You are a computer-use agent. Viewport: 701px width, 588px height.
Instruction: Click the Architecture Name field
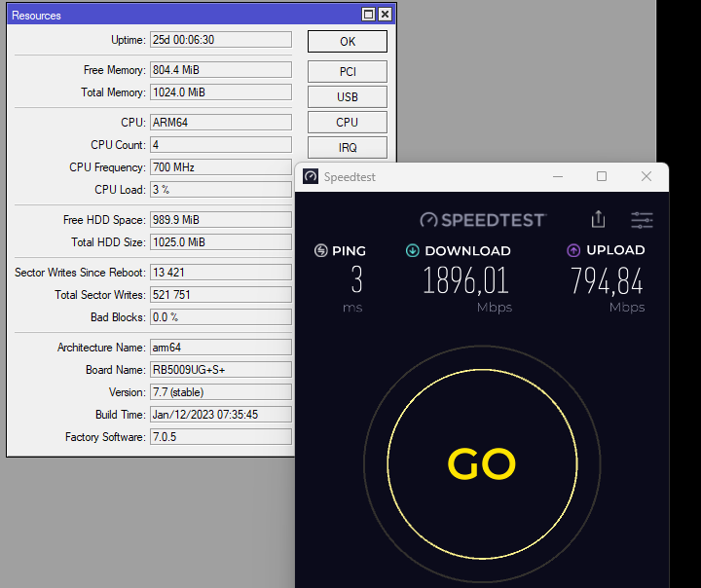221,347
